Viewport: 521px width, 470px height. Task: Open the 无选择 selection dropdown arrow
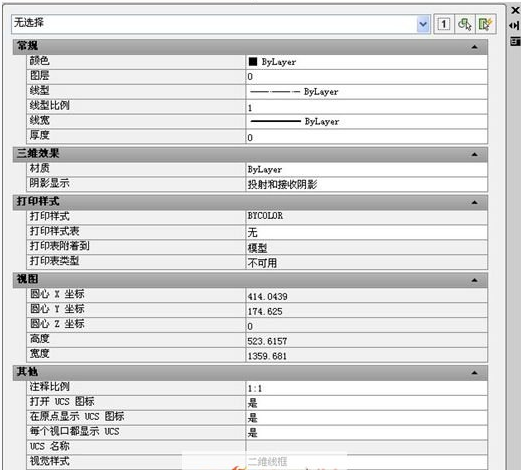[x=423, y=24]
